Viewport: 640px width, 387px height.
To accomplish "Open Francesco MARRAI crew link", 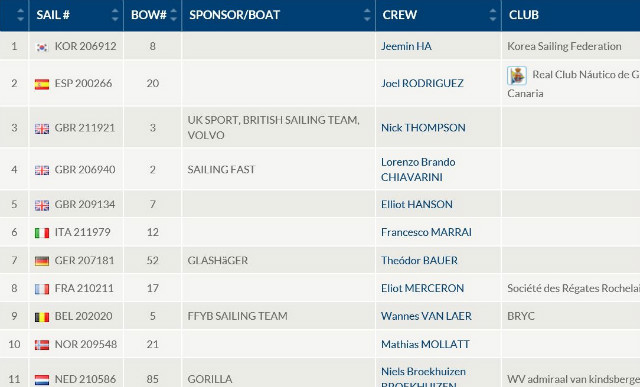I will [426, 232].
